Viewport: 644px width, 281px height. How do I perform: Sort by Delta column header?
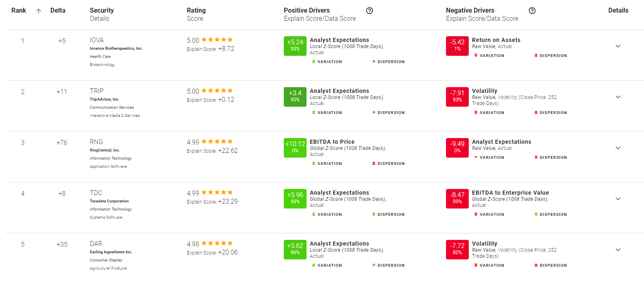click(58, 11)
